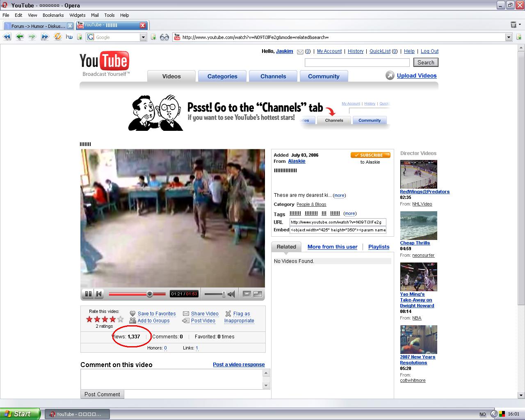
Task: Rate the video five stars
Action: click(x=120, y=319)
